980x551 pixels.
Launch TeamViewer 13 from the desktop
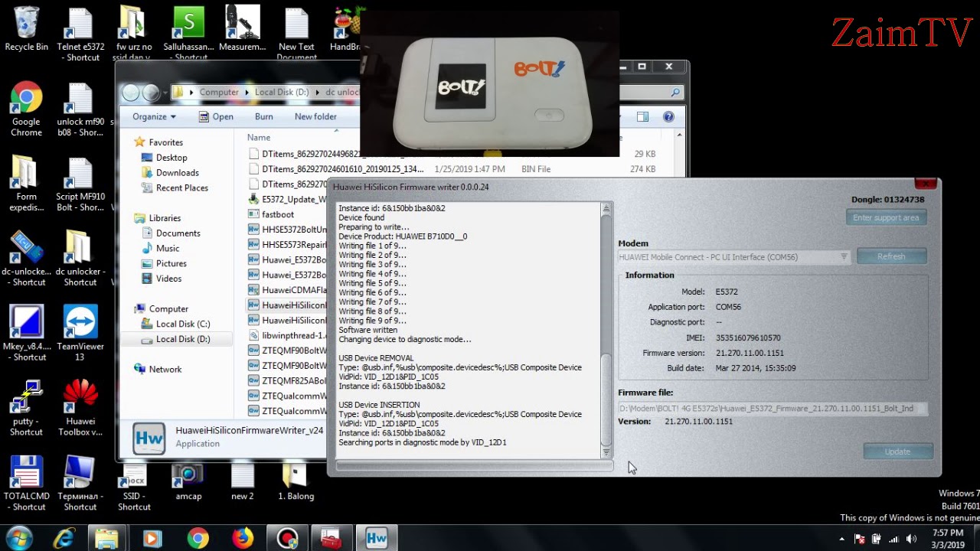[80, 334]
